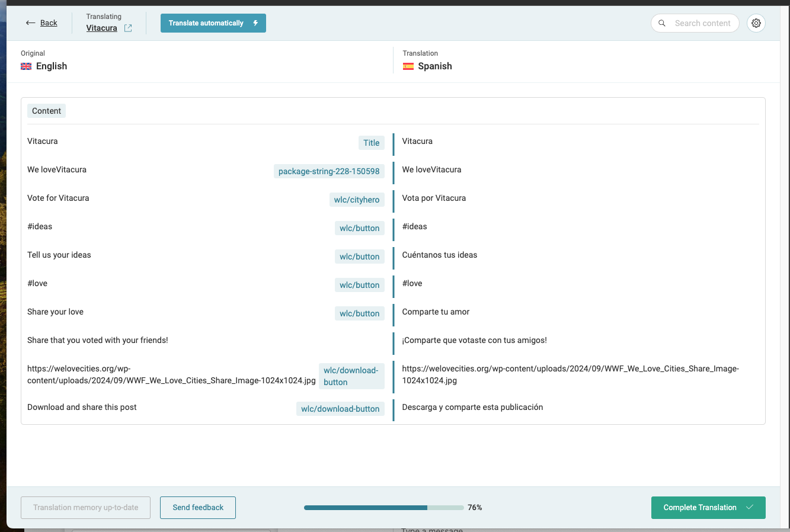Viewport: 790px width, 532px height.
Task: Click wlc/download-button tag beside image URL
Action: click(351, 376)
